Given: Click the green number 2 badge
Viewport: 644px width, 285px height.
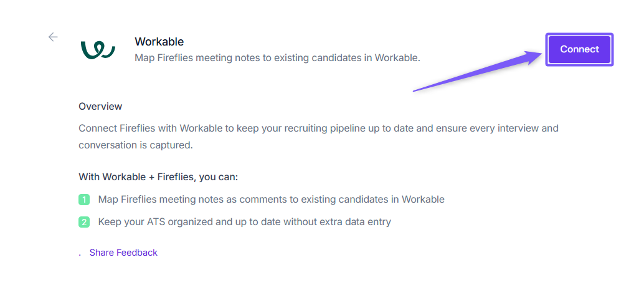Looking at the screenshot, I should tap(84, 221).
